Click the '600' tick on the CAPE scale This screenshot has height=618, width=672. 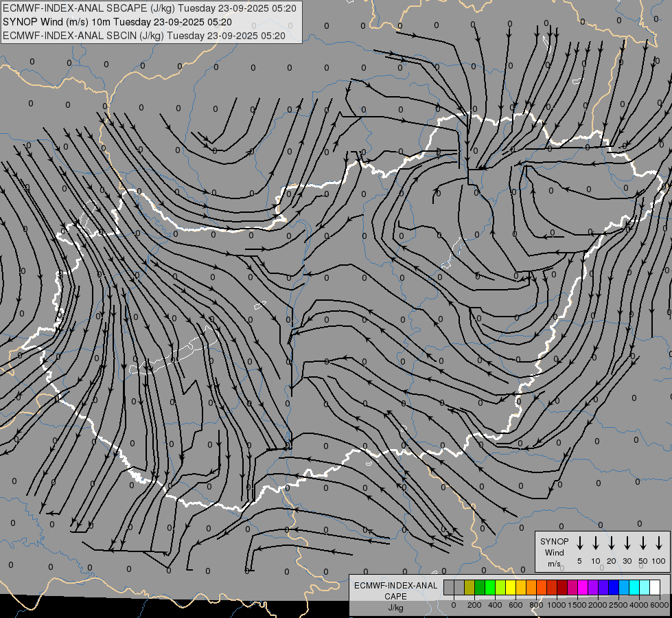(515, 605)
